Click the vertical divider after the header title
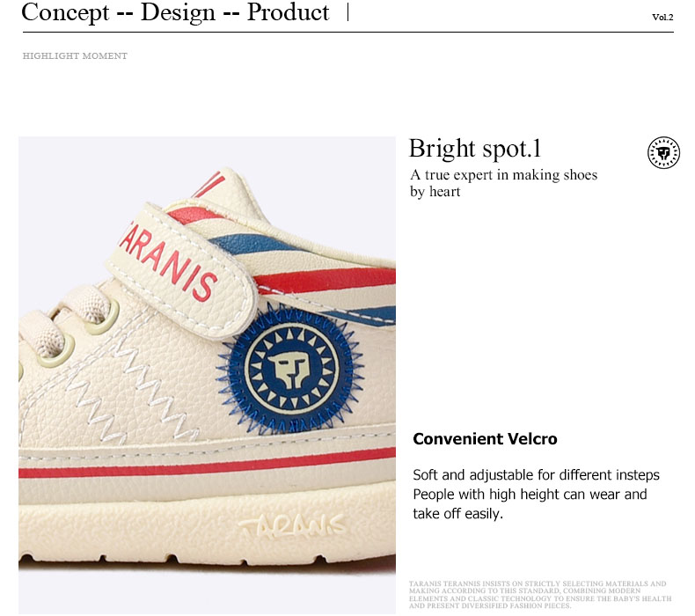695x616 pixels. click(348, 12)
